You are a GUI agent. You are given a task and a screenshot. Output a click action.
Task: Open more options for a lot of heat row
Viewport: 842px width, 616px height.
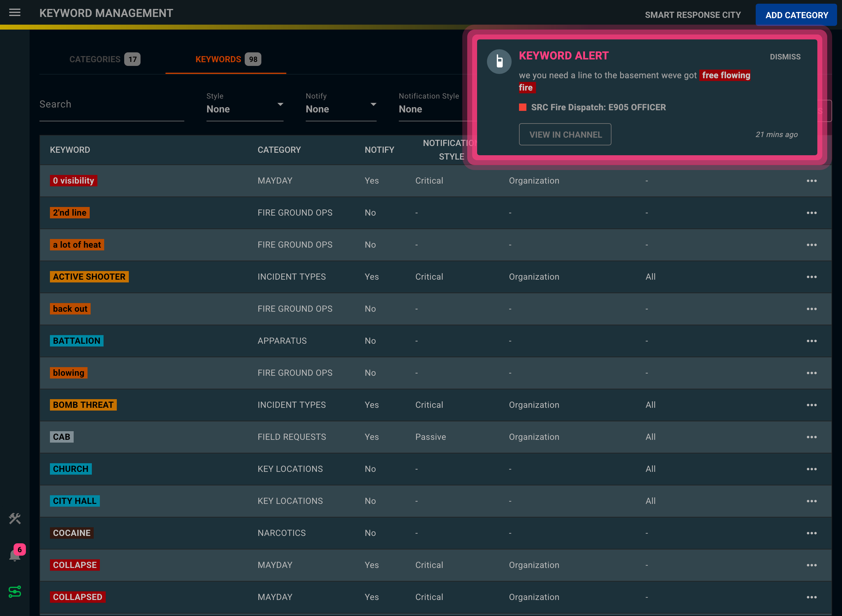coord(811,245)
